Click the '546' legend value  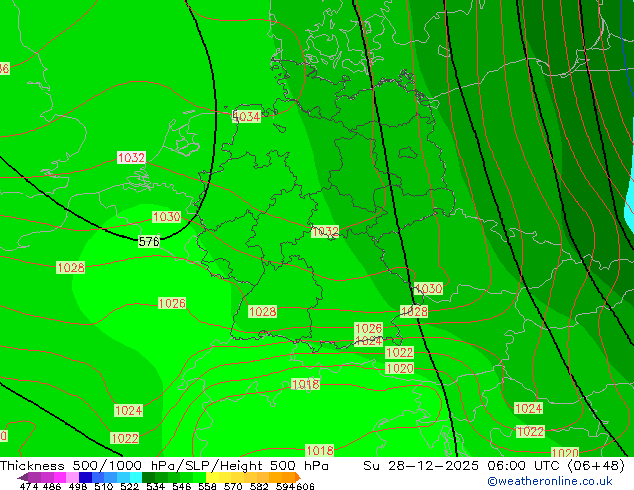pos(181,486)
